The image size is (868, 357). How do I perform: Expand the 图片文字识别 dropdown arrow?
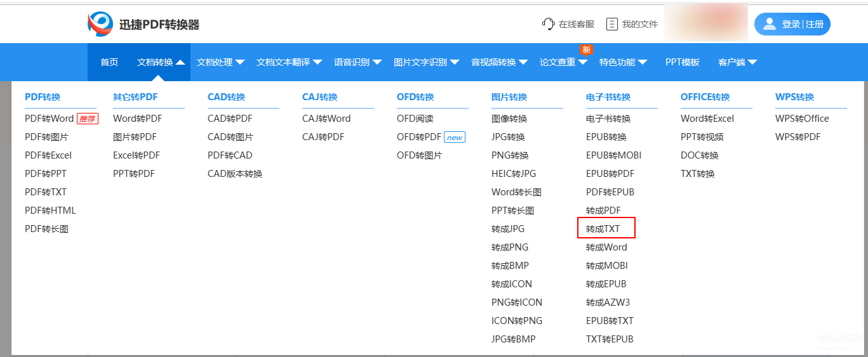click(x=455, y=62)
